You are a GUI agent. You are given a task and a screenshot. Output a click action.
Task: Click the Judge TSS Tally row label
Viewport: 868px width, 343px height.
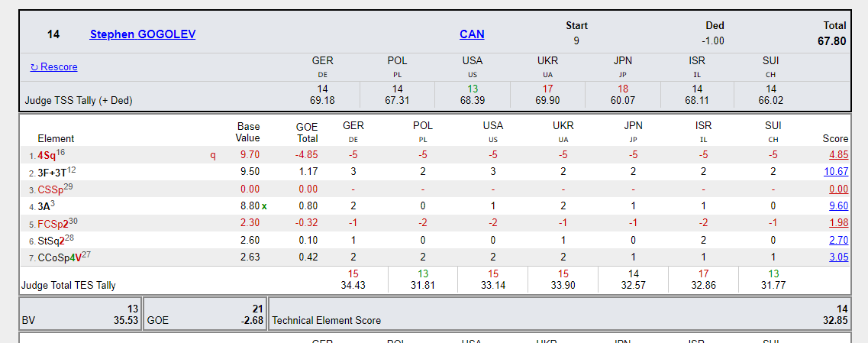79,100
